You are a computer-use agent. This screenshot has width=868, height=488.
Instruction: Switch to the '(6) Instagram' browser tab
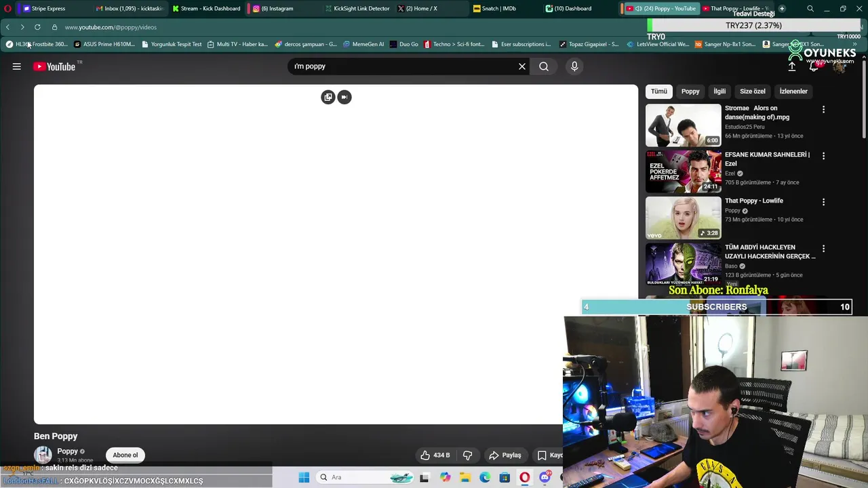tap(278, 9)
